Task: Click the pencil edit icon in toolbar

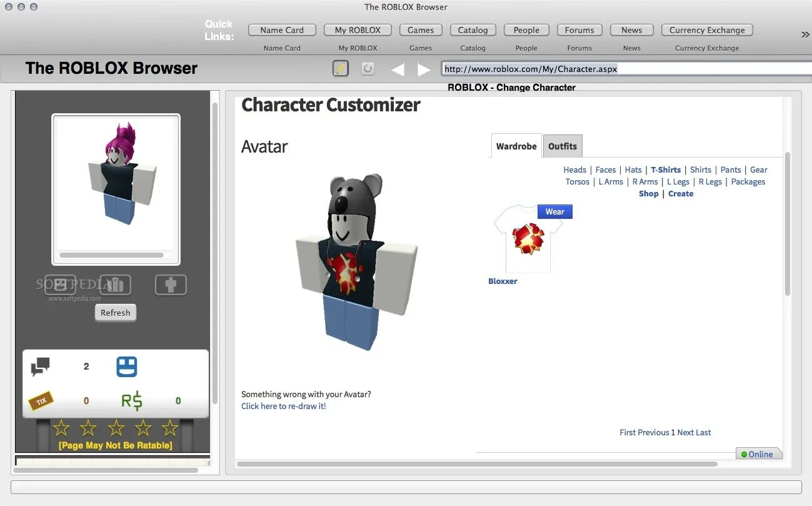Action: click(x=340, y=69)
